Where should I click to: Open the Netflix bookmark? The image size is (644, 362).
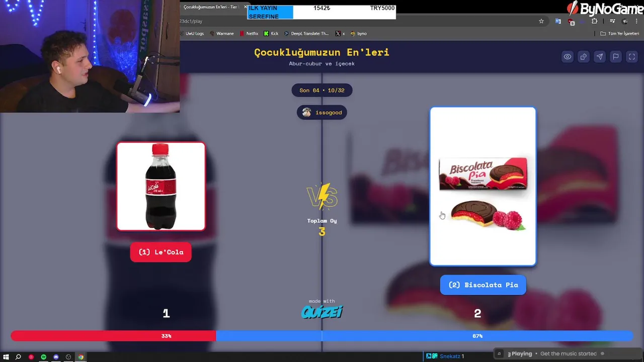(x=249, y=34)
